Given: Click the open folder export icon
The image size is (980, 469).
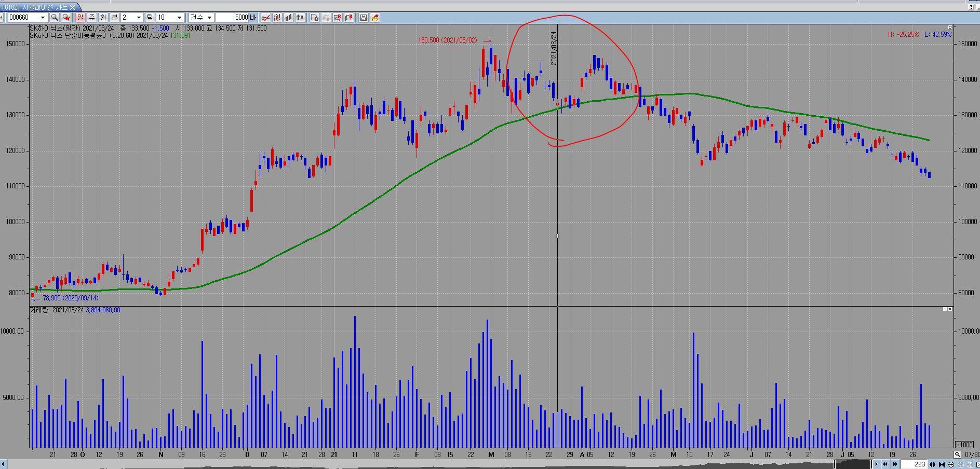Looking at the screenshot, I should pos(375,18).
